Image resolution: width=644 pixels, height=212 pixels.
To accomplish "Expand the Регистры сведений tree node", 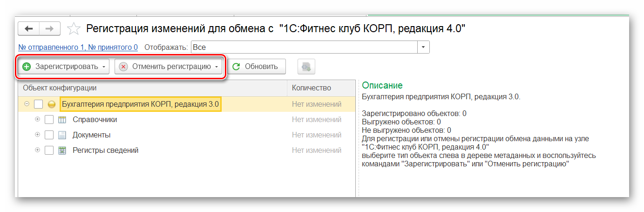I will pos(38,150).
